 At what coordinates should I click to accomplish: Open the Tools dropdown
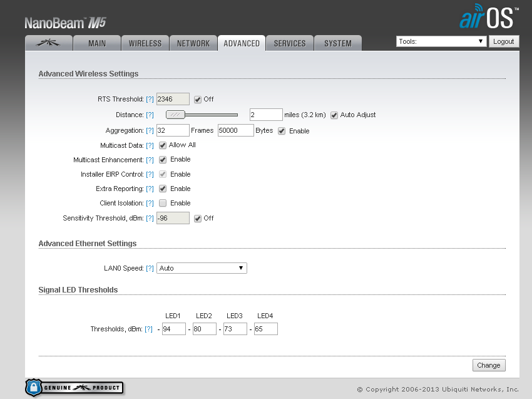441,41
